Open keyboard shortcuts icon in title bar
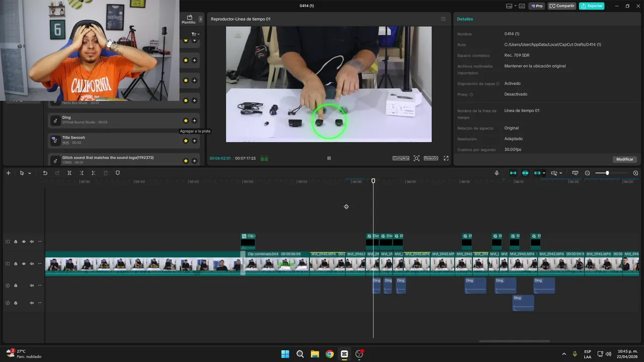This screenshot has height=362, width=644. (x=522, y=6)
